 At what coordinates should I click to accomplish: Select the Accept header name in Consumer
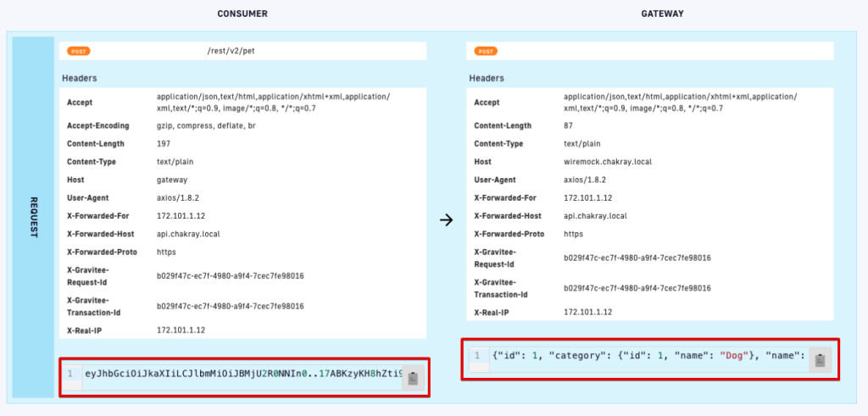pyautogui.click(x=80, y=103)
